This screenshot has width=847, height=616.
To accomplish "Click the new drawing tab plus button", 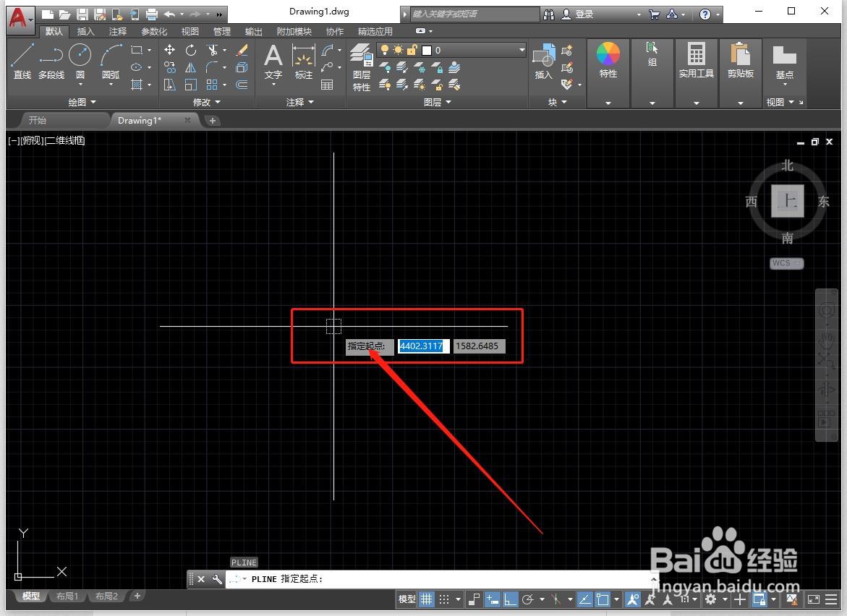I will tap(212, 121).
